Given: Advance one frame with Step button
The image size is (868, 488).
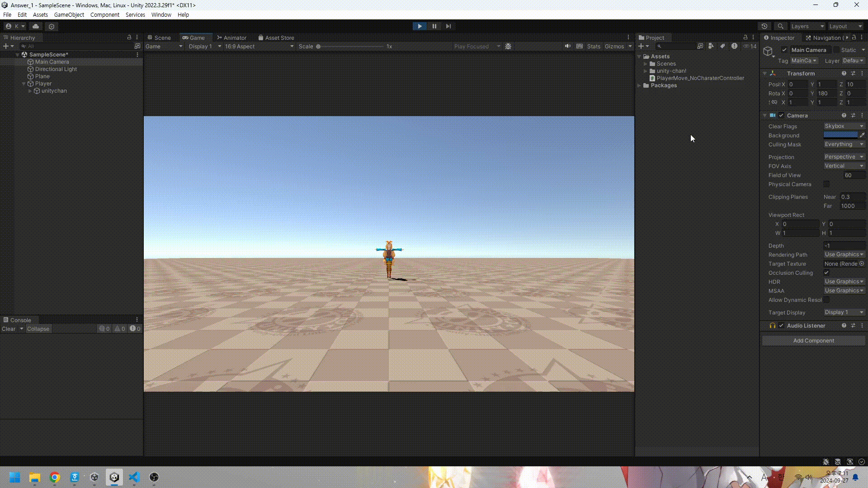Looking at the screenshot, I should click(x=448, y=26).
